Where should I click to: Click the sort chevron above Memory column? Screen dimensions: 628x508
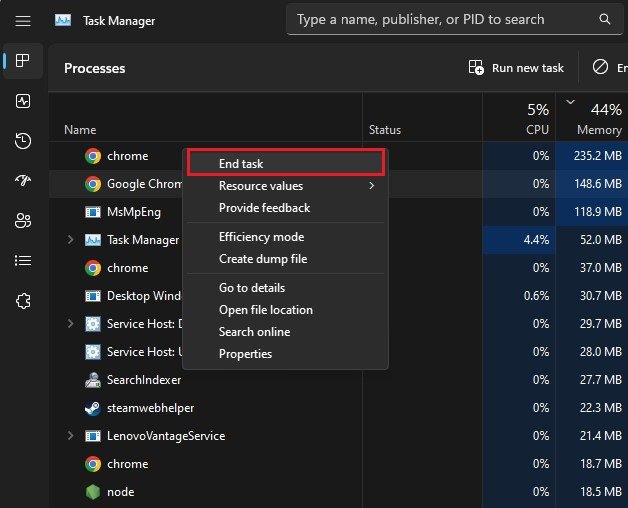tap(570, 102)
